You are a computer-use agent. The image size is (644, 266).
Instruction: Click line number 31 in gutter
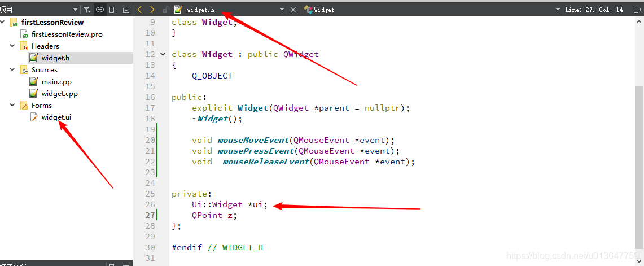[150, 258]
